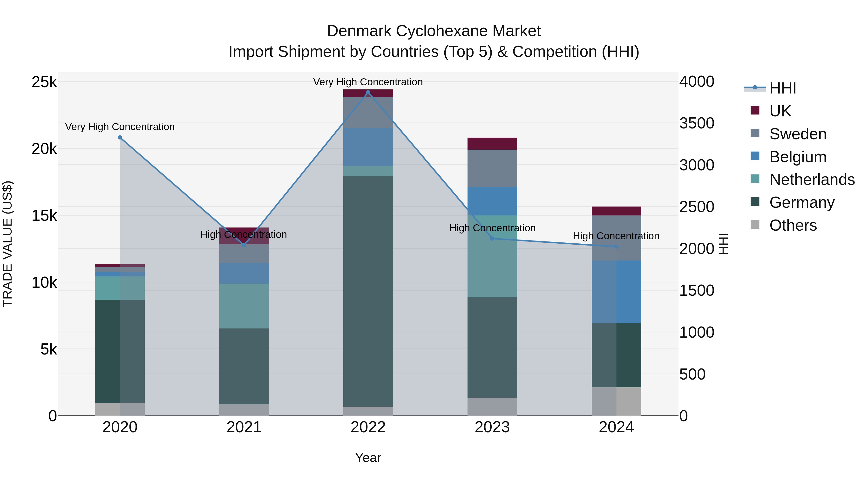Click the Others segment of 2020 bar
This screenshot has width=868, height=488.
point(120,409)
